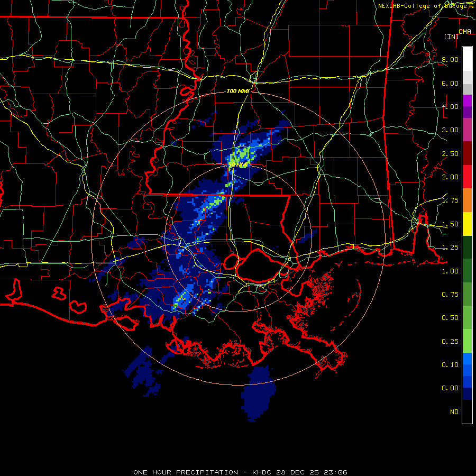The image size is (476, 476).
Task: Click the 50 NMI range ring label
Action: (238, 165)
